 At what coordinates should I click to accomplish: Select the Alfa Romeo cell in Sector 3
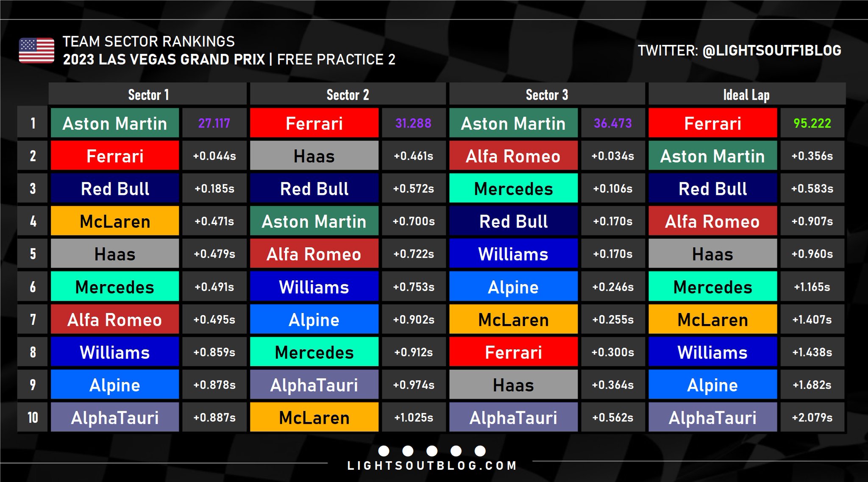(513, 156)
